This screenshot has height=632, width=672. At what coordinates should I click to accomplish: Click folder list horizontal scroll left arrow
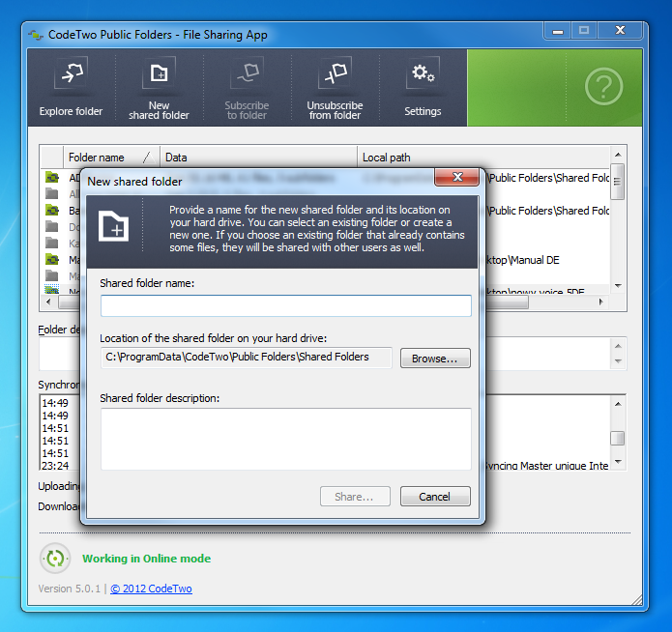48,302
